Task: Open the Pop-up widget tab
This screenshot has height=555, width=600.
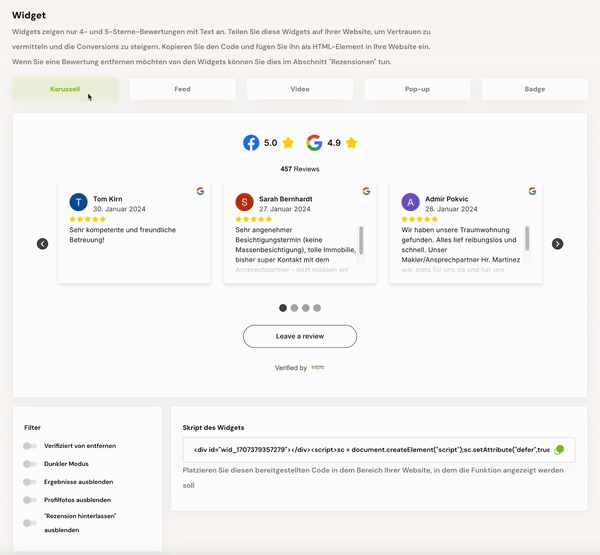Action: (417, 89)
